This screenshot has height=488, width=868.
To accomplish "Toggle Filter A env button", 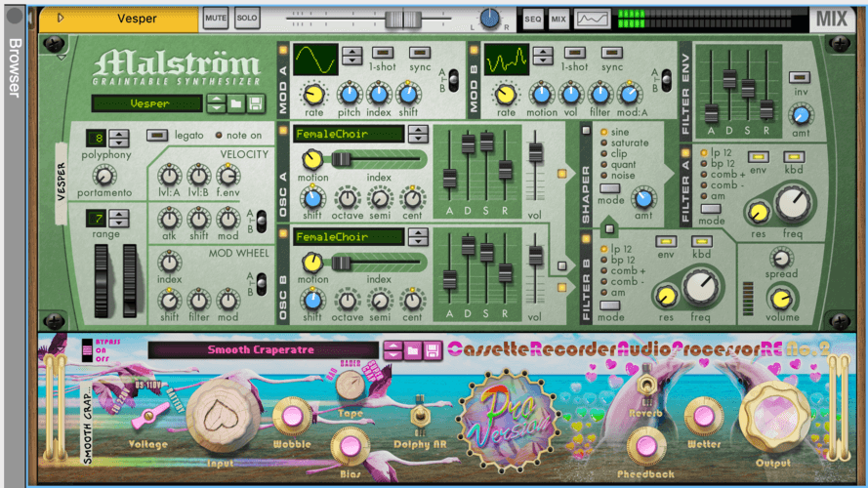I will click(x=759, y=157).
